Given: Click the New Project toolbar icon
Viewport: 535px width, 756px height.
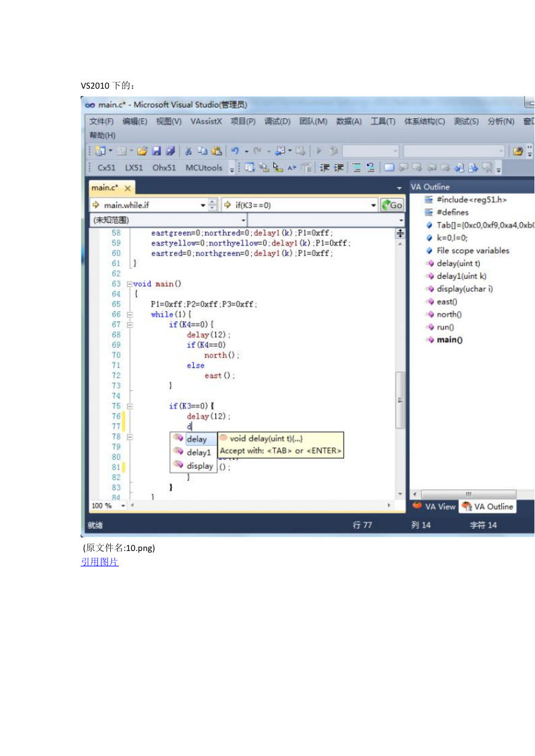Looking at the screenshot, I should pyautogui.click(x=100, y=151).
